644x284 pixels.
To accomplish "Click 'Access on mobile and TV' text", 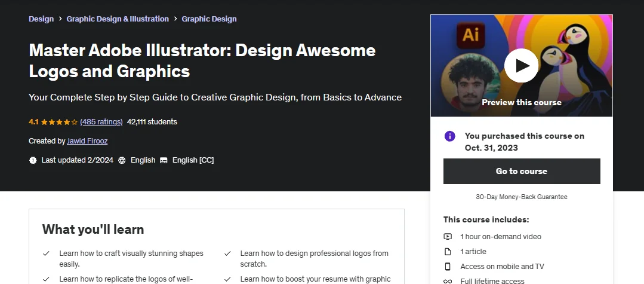I will tap(502, 266).
